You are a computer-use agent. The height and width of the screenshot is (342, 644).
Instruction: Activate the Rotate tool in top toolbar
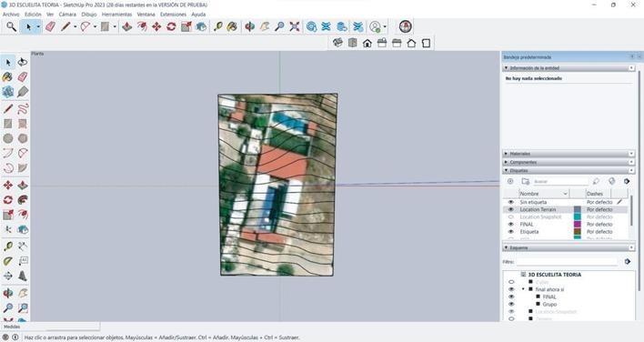171,26
